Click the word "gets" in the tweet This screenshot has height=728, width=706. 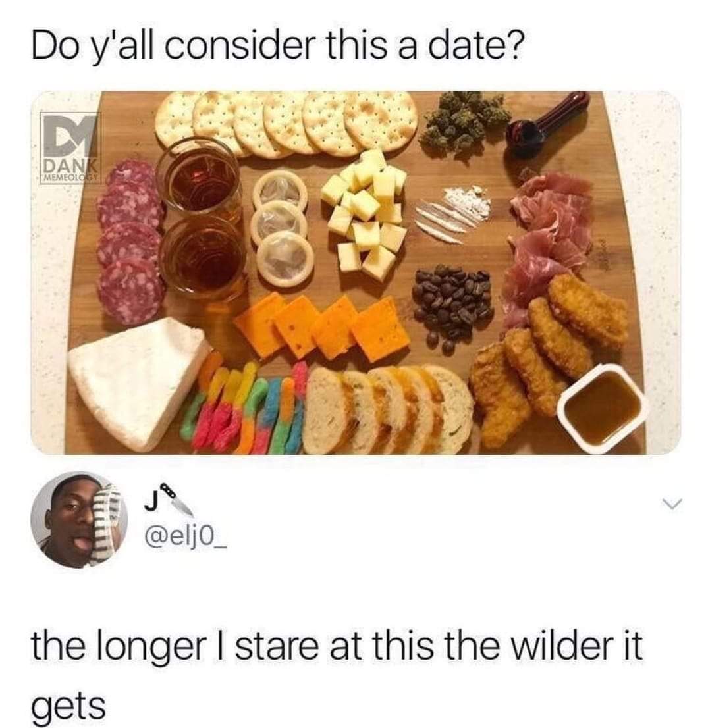(68, 706)
